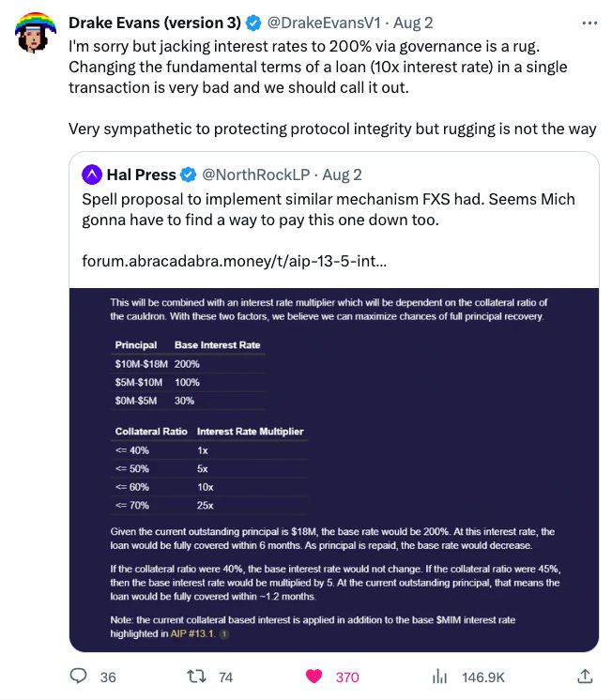Click the retweet arrows icon
The image size is (612, 700).
click(196, 677)
